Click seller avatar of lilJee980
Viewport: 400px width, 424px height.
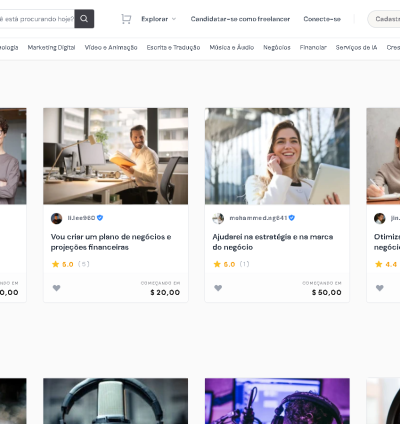[x=56, y=218]
